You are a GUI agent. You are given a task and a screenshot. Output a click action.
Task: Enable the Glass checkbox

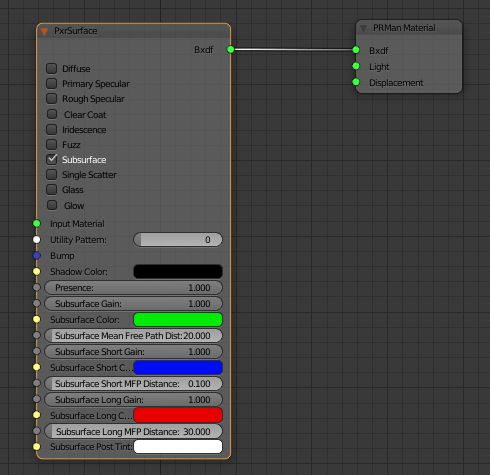52,189
